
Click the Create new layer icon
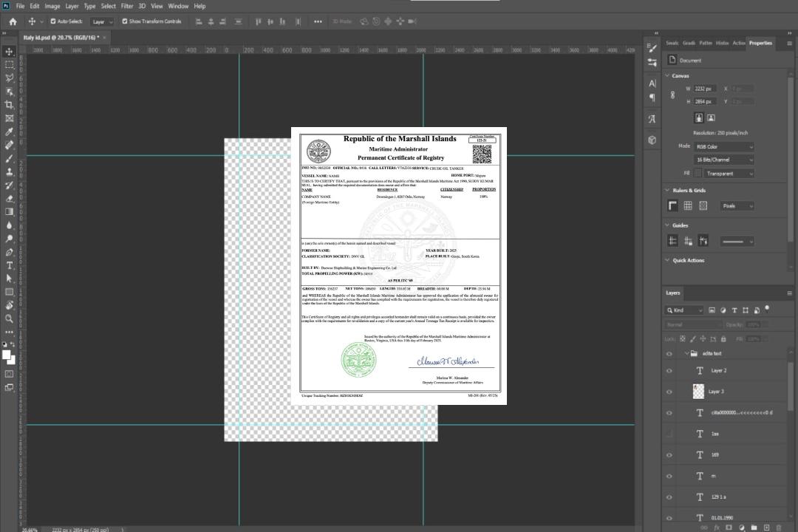(x=766, y=528)
